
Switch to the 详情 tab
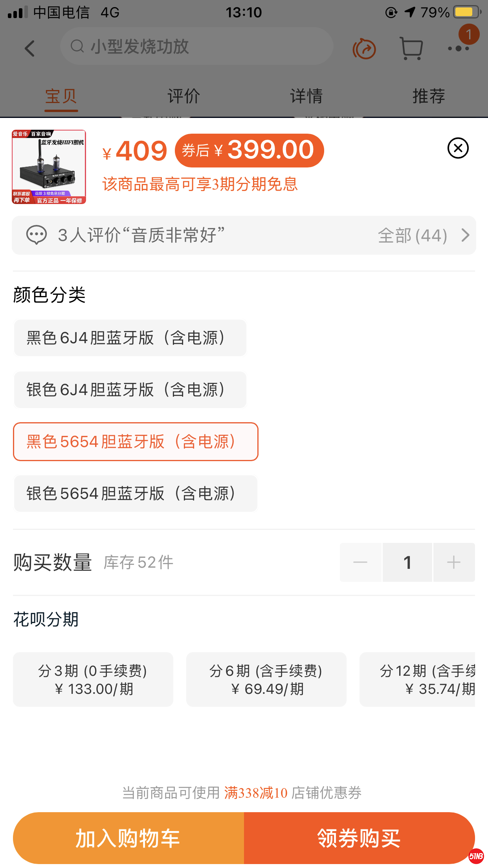coord(306,96)
